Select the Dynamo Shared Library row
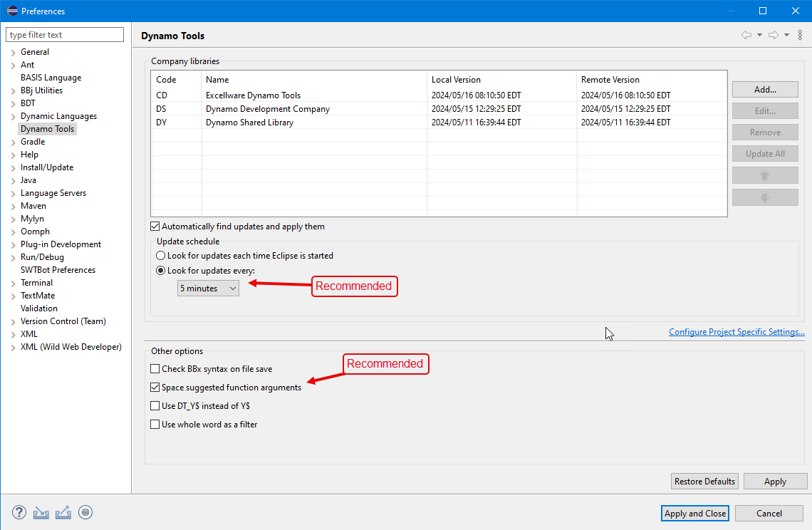The image size is (812, 530). tap(439, 123)
